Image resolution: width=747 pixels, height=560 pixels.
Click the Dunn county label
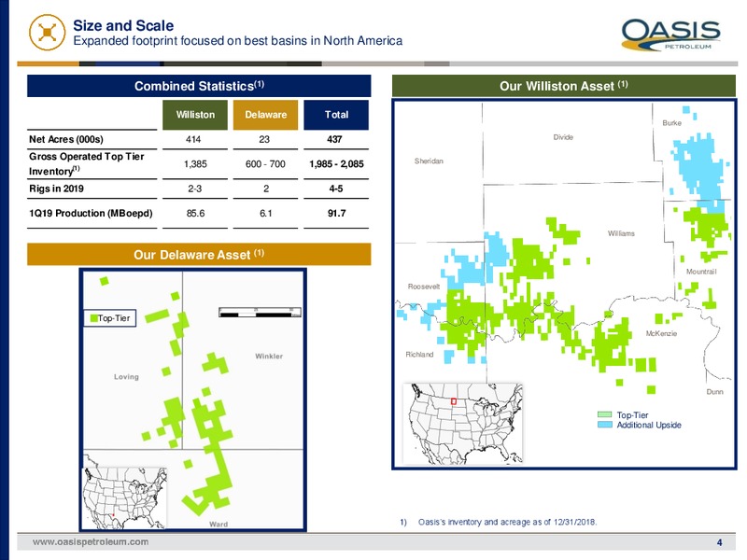tap(714, 391)
